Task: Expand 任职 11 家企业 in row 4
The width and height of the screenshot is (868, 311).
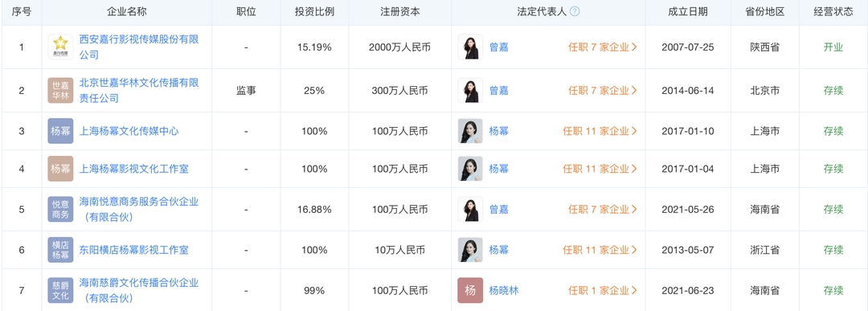Action: 600,169
